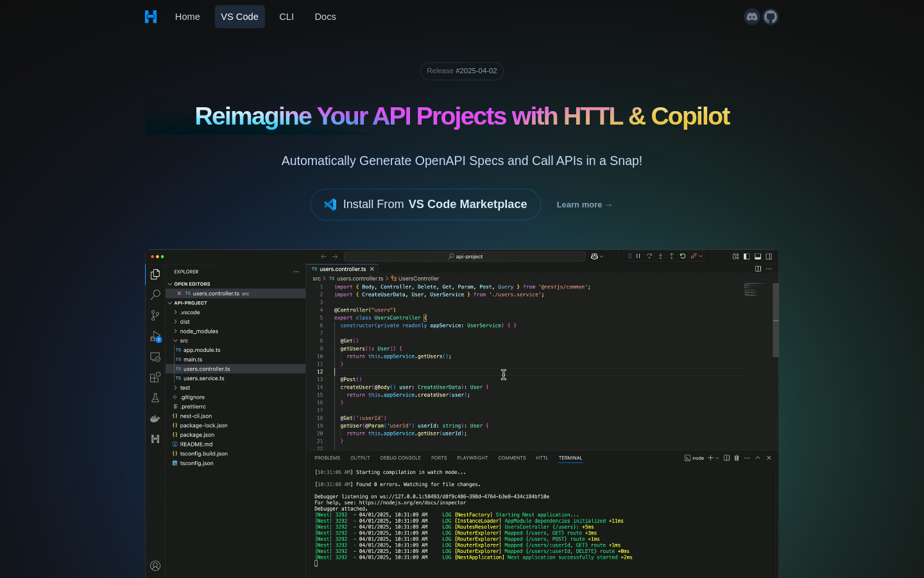Collapse the src folder
This screenshot has width=924, height=578.
pyautogui.click(x=175, y=341)
